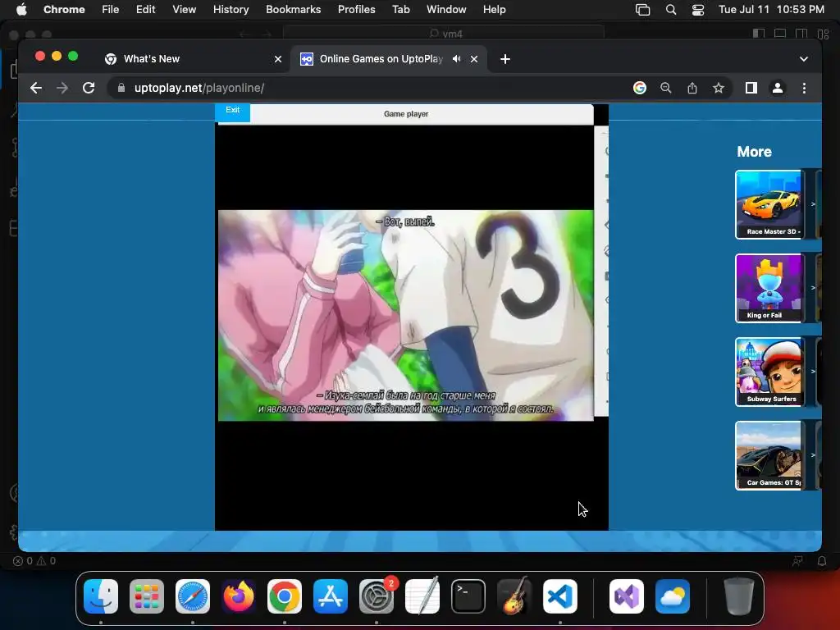Click the video frame in Game player

(x=405, y=315)
